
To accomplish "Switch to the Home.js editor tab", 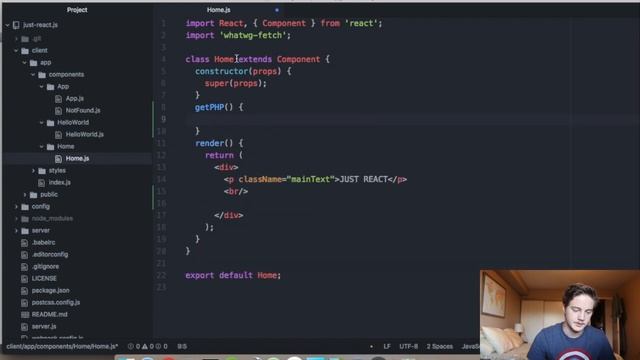I will tap(218, 10).
